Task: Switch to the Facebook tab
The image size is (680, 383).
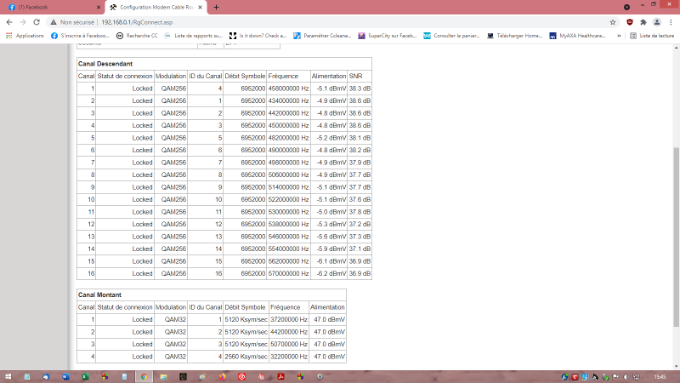Action: click(x=52, y=7)
